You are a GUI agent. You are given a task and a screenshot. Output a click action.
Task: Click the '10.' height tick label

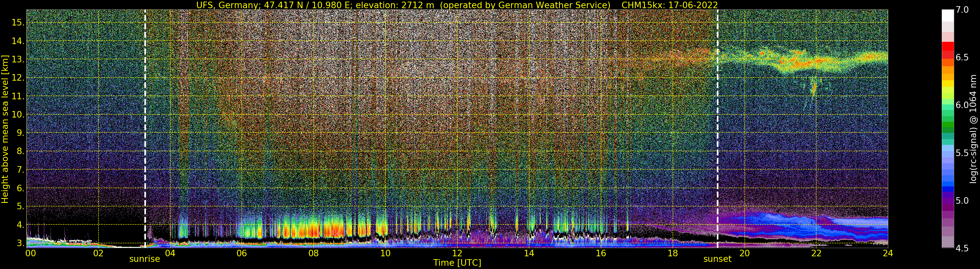(18, 115)
